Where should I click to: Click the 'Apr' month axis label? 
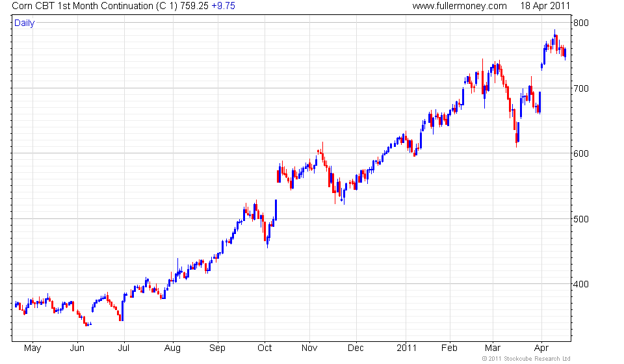[541, 348]
